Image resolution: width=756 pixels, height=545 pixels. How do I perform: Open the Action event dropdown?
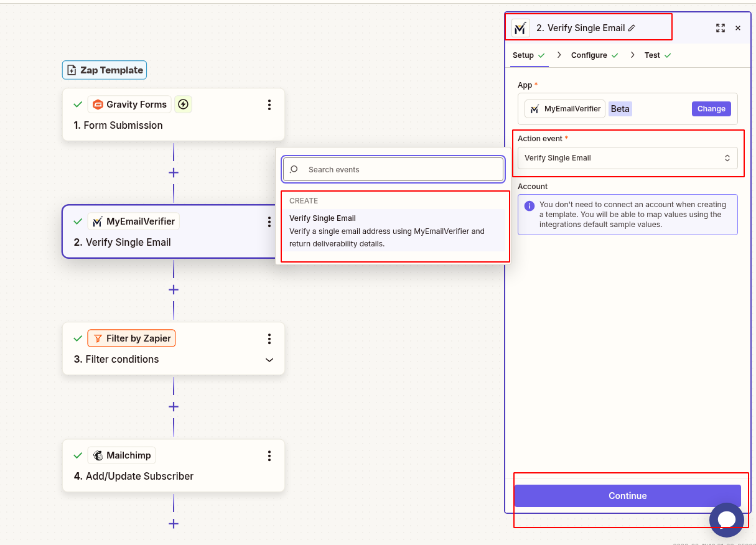pos(627,157)
